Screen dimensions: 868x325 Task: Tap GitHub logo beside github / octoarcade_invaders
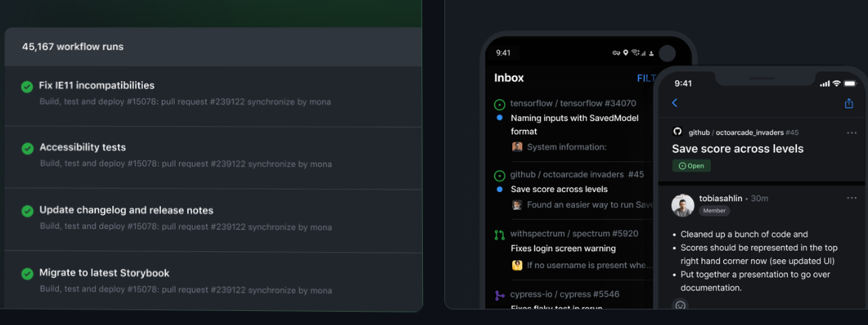(x=677, y=131)
